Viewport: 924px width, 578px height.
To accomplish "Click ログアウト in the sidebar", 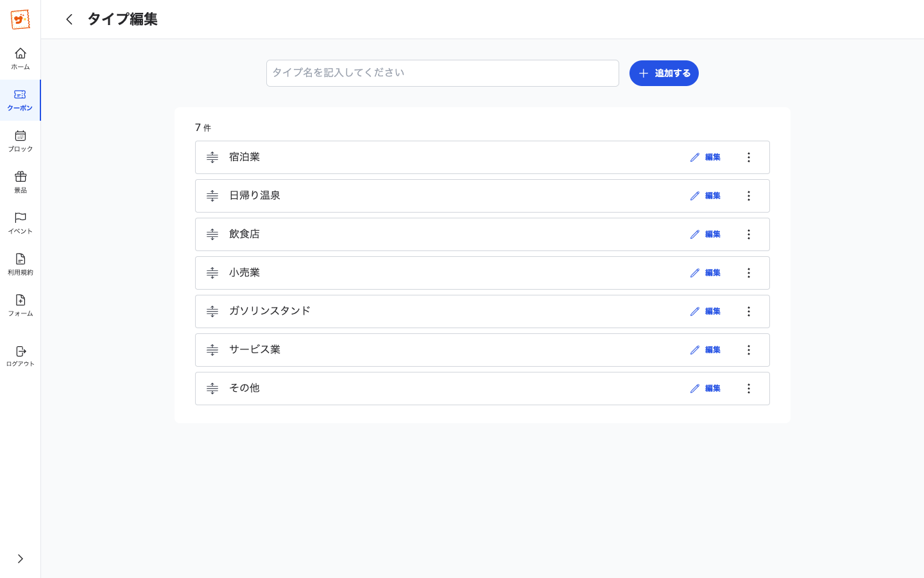I will [x=21, y=356].
